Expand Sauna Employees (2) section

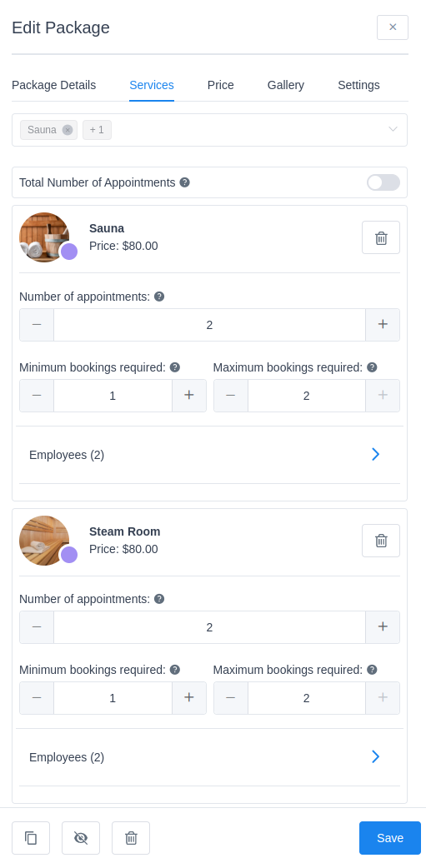click(209, 455)
